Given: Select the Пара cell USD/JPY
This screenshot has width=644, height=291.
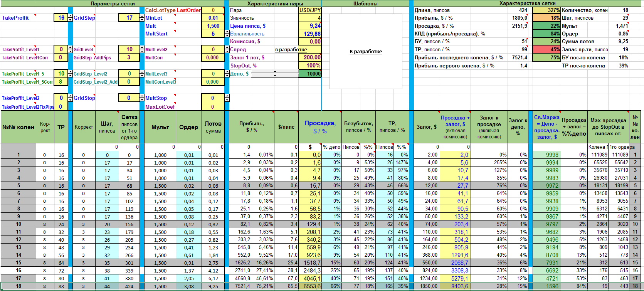Looking at the screenshot, I should click(310, 10).
